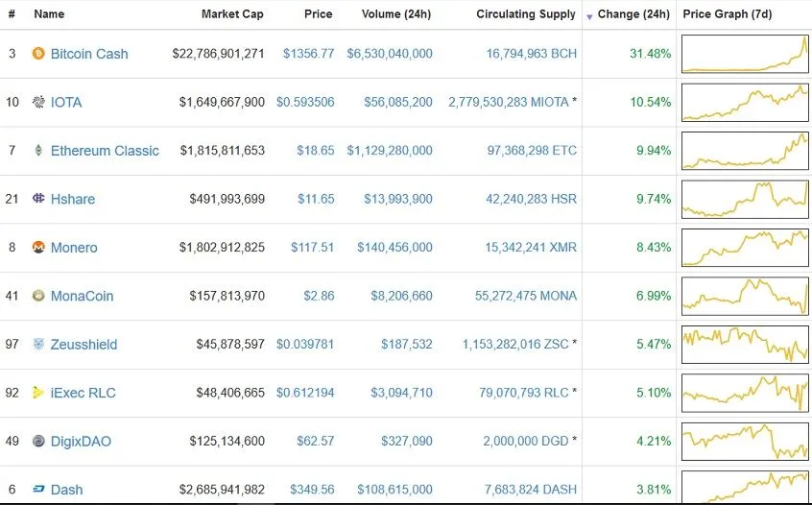Open IOTA 7-day price graph
The image size is (812, 505).
tap(745, 103)
